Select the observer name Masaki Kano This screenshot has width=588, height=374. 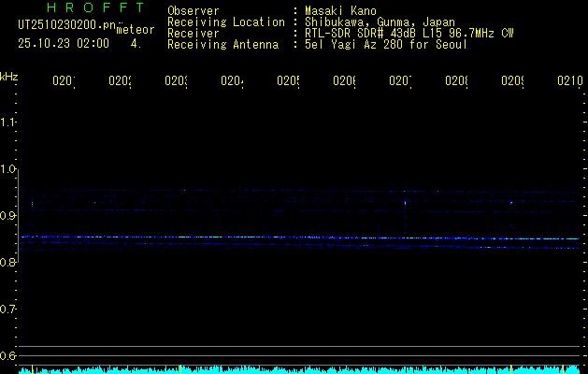point(340,10)
